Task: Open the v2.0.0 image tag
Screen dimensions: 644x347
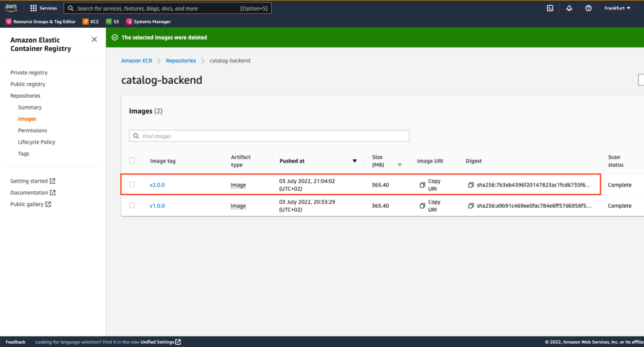Action: [157, 185]
